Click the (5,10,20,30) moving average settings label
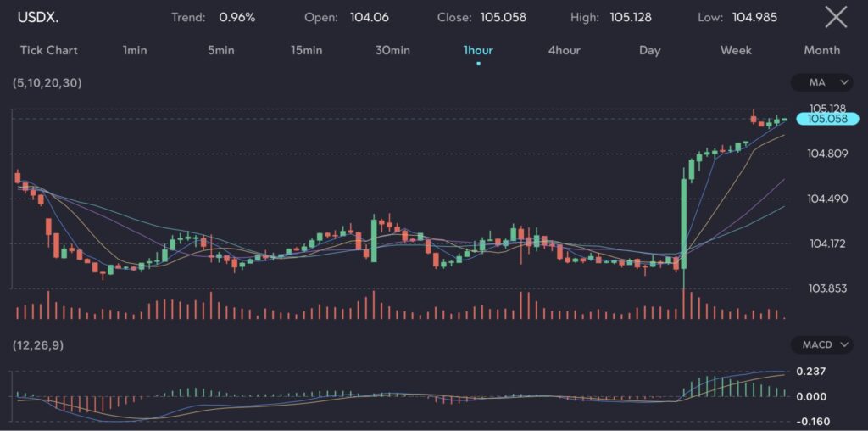 tap(48, 83)
